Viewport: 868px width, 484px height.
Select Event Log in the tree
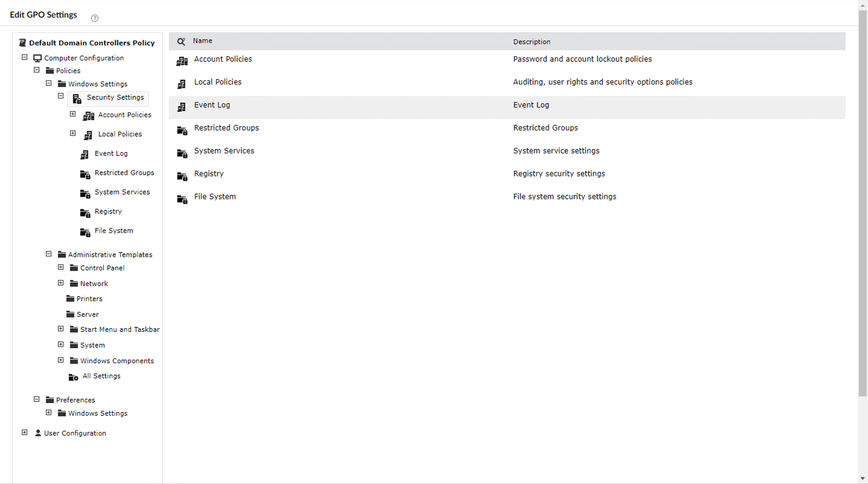111,154
